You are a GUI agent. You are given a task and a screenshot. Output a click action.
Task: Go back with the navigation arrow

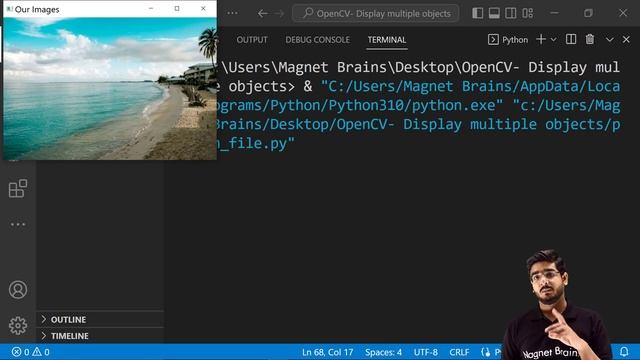263,13
